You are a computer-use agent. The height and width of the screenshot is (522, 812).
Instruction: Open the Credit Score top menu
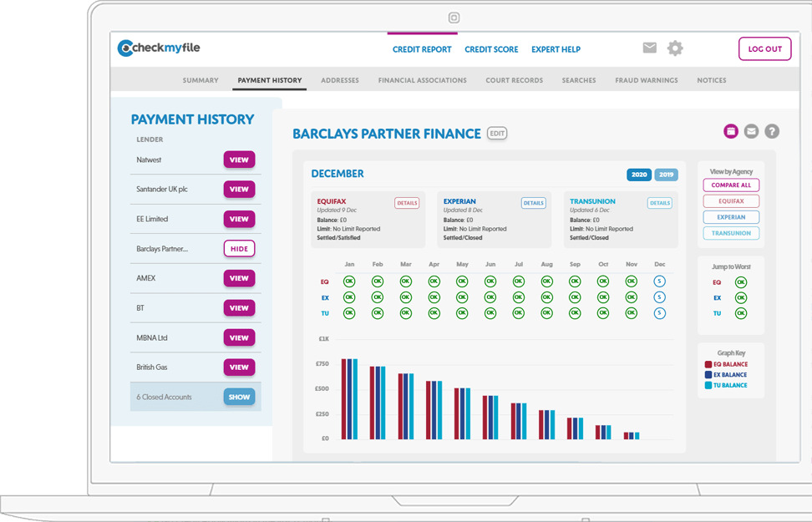(x=491, y=49)
